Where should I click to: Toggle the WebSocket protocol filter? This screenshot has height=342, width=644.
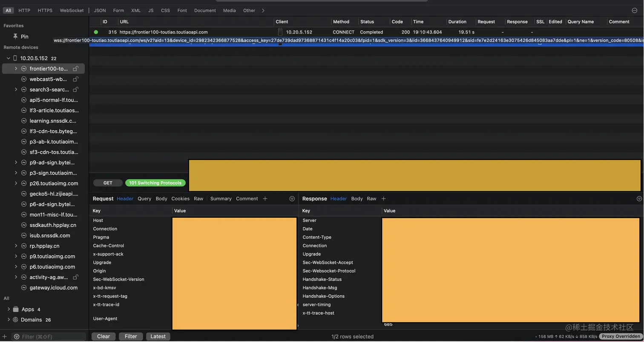point(72,10)
